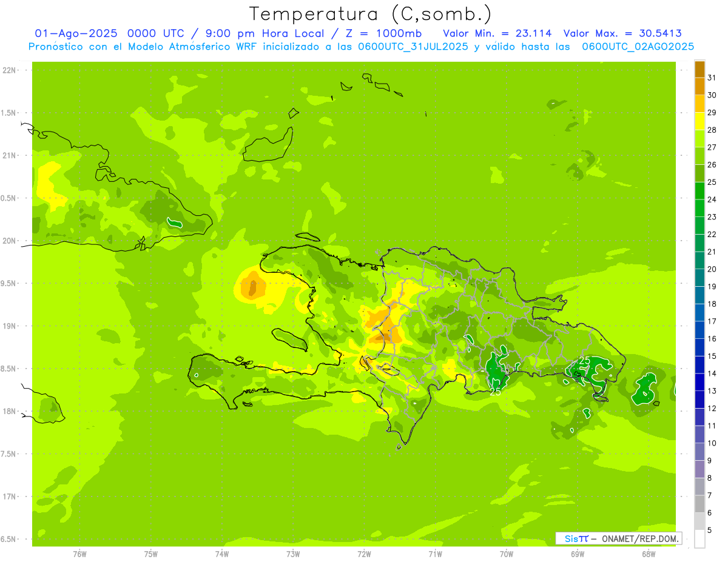Click the "12" value on the color scale
The width and height of the screenshot is (728, 562).
click(712, 408)
